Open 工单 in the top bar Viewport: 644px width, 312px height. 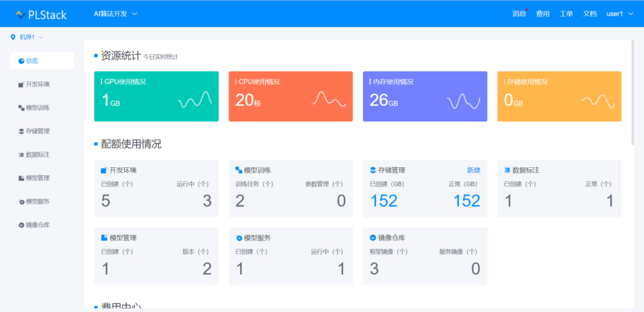566,14
